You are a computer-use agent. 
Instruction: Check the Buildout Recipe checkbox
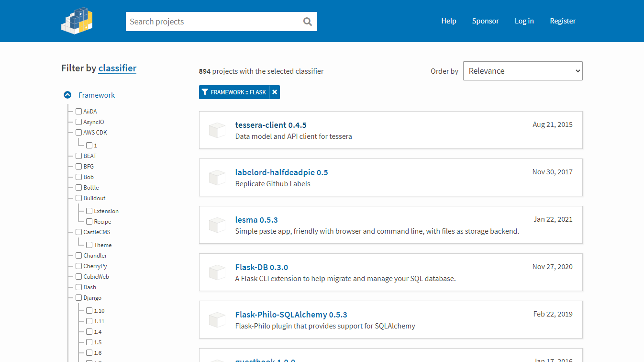pos(89,221)
